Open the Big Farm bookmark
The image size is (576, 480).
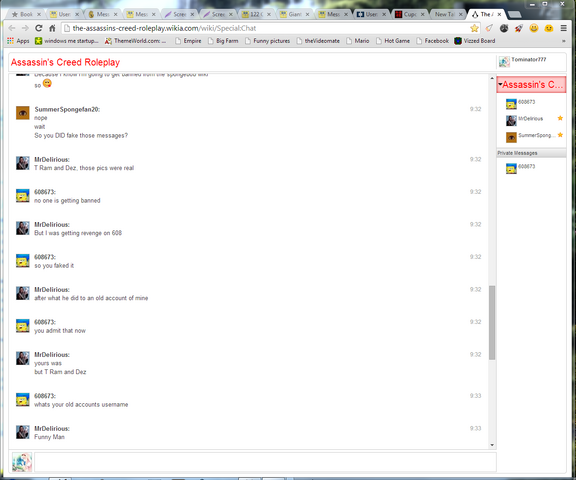tap(223, 41)
